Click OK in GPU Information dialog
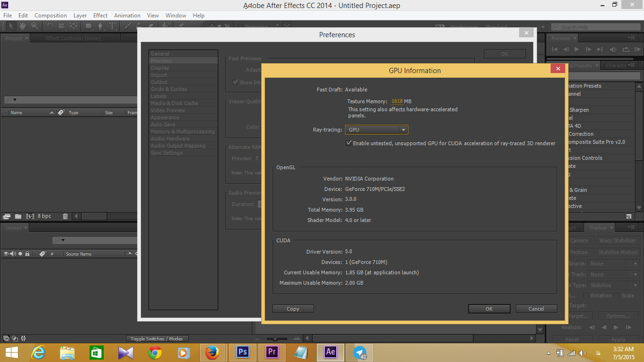The width and height of the screenshot is (644, 362). (489, 309)
